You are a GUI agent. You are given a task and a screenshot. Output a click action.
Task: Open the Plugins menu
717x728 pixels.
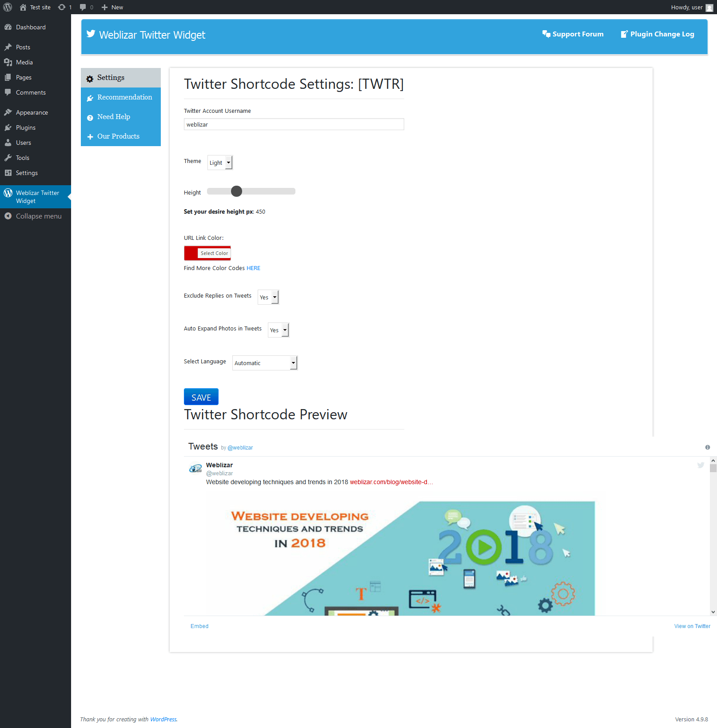pos(36,127)
